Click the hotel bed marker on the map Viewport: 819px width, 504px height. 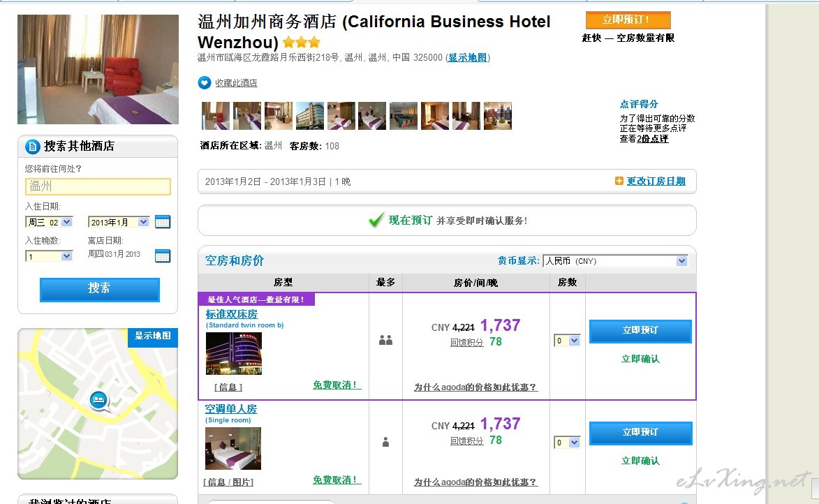pos(98,401)
